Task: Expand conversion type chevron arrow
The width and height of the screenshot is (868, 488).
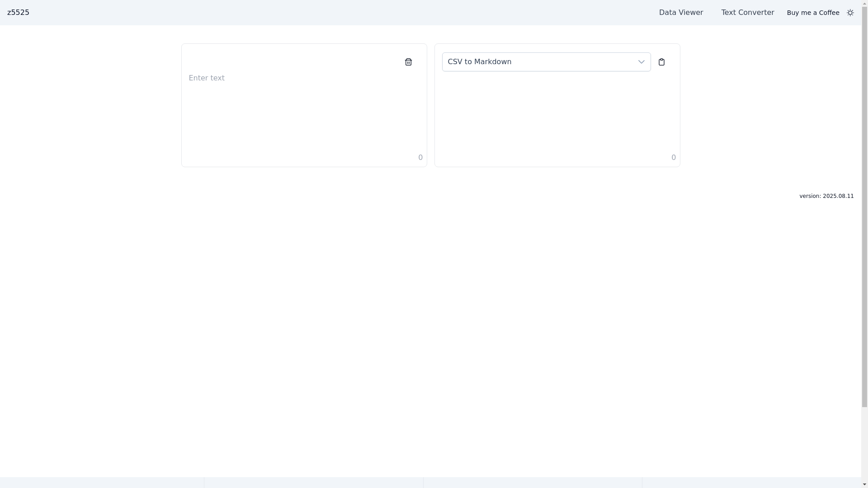Action: click(x=641, y=62)
